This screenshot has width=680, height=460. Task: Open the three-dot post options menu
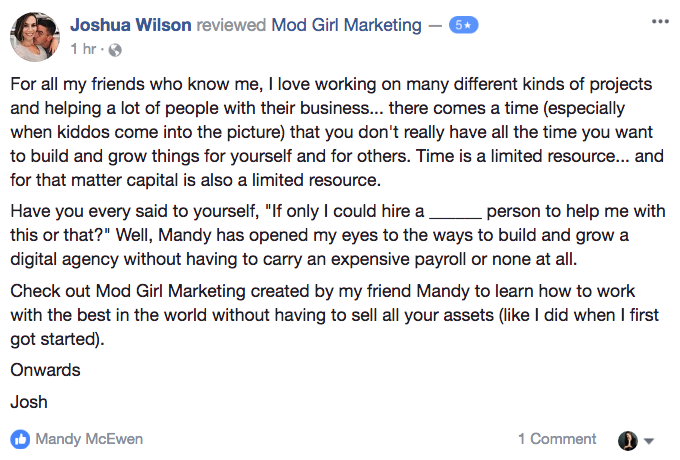tap(660, 21)
